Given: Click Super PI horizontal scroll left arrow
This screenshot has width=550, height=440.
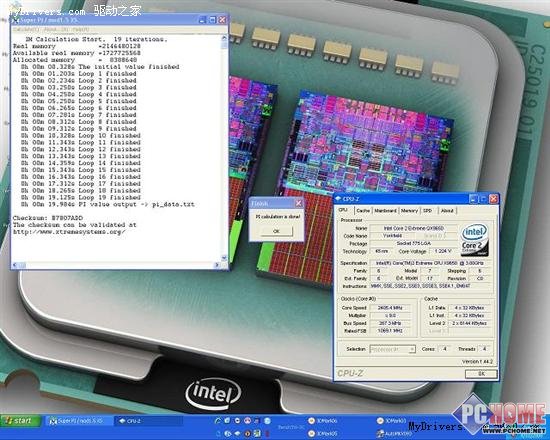Looking at the screenshot, I should click(x=15, y=265).
